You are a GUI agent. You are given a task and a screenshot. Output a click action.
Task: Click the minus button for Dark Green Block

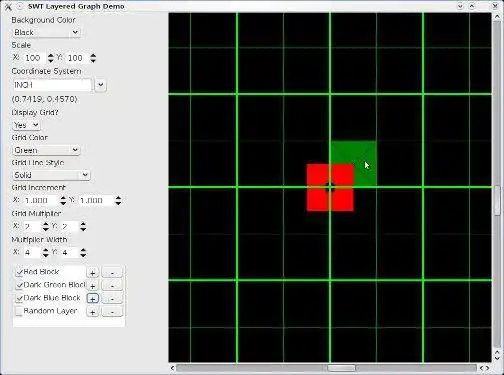click(x=112, y=286)
